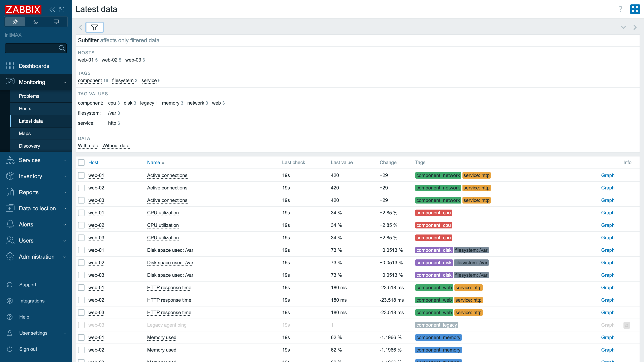The image size is (644, 362).
Task: Go to previous filter tab arrow
Action: click(x=80, y=27)
